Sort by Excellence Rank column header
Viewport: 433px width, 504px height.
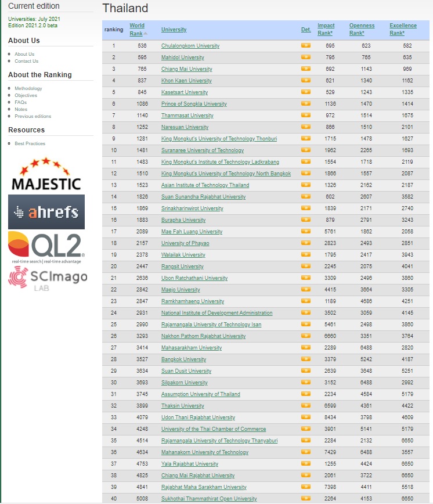(x=403, y=30)
